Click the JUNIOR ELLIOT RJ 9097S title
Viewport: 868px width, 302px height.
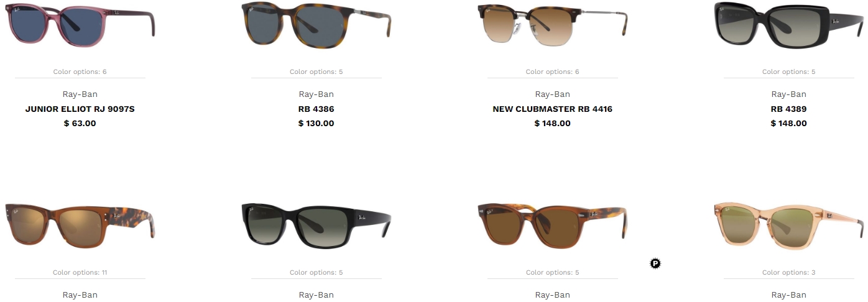point(80,109)
